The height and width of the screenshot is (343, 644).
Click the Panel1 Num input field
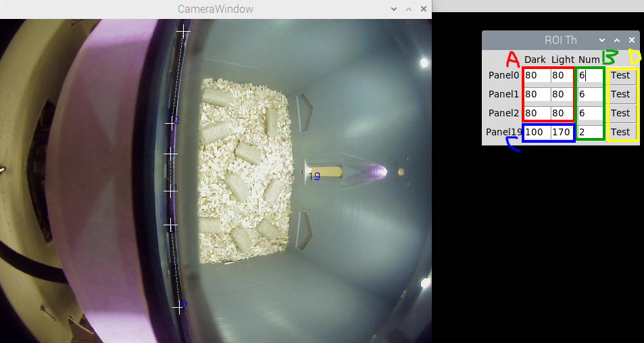pyautogui.click(x=590, y=95)
